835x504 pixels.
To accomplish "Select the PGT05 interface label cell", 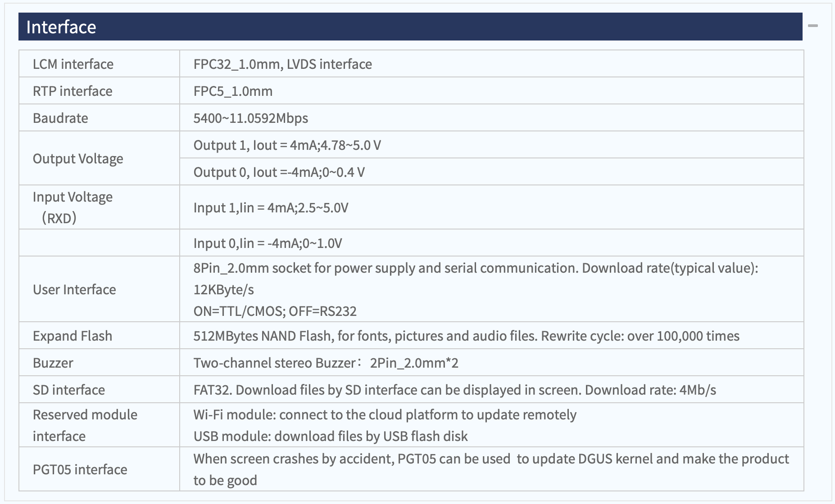I will [x=99, y=469].
